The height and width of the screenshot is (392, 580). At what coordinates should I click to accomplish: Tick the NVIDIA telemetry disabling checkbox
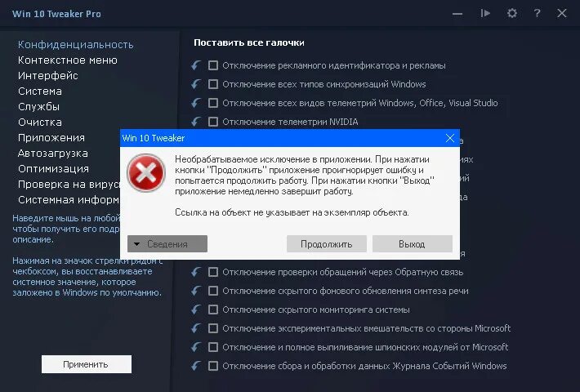[x=213, y=122]
